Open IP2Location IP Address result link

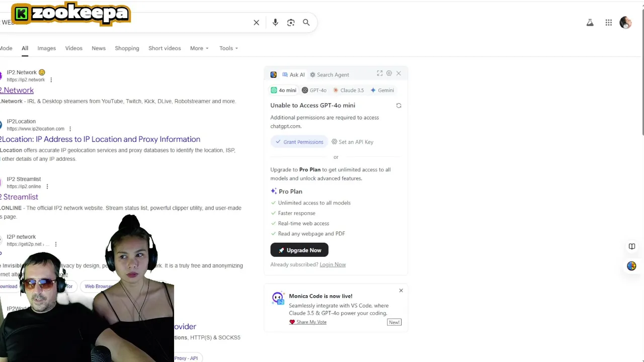[x=100, y=139]
